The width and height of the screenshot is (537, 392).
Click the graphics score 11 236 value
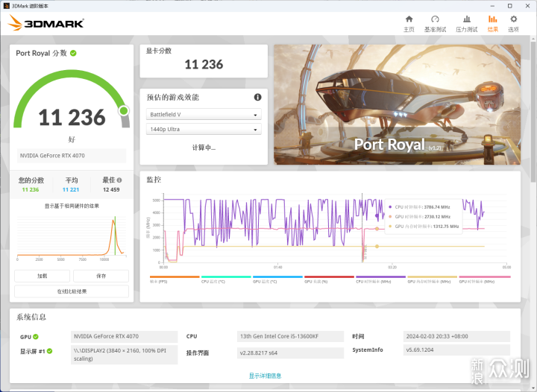(204, 64)
